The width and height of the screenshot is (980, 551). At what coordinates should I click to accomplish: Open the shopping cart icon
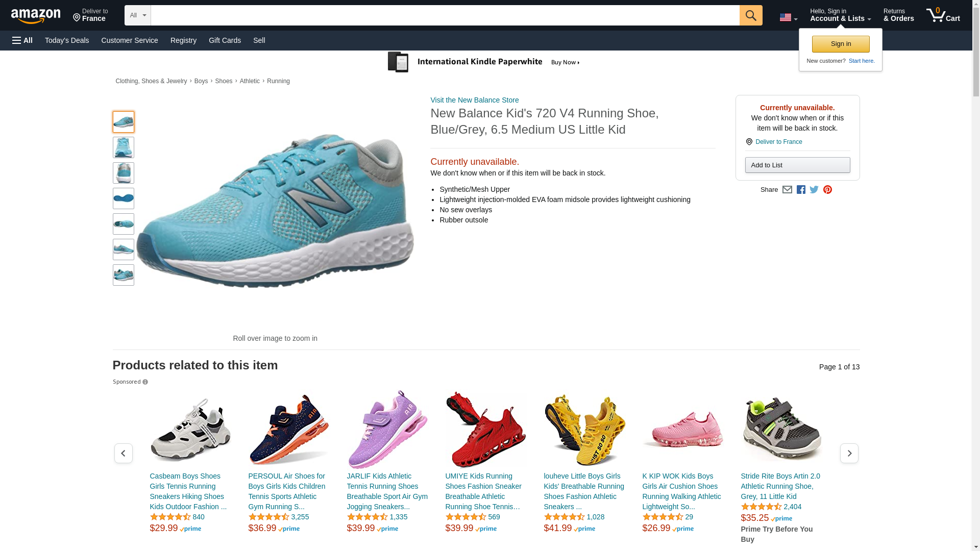pyautogui.click(x=943, y=15)
